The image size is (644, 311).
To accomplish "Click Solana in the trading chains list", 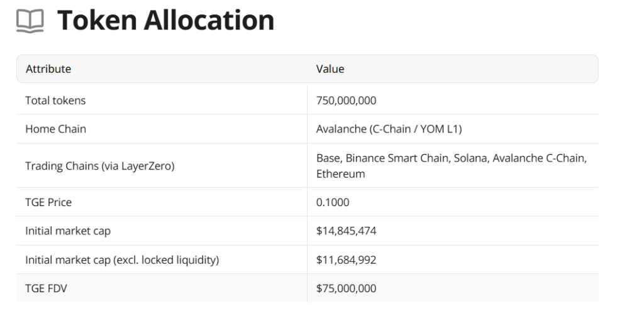I will click(470, 158).
